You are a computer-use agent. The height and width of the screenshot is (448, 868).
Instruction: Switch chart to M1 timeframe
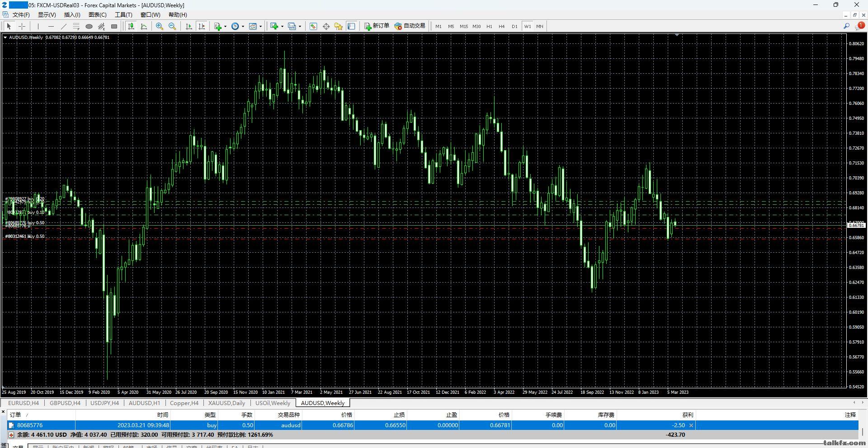coord(439,26)
